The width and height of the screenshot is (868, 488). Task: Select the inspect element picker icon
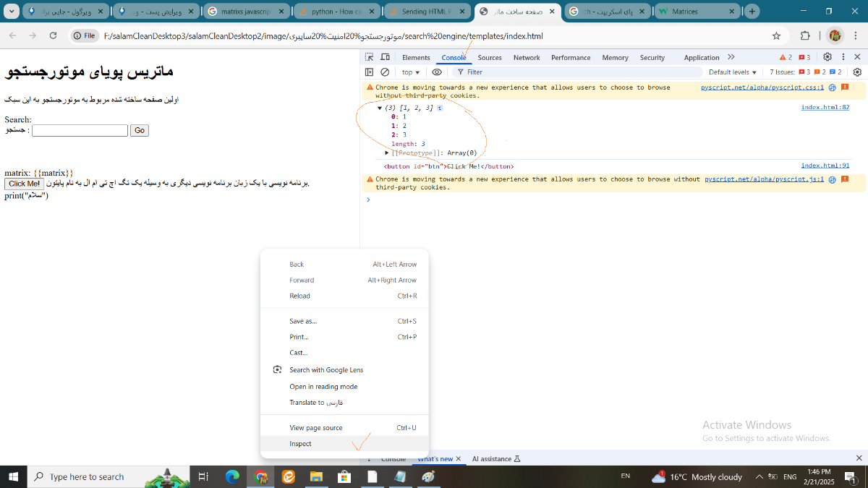[370, 57]
